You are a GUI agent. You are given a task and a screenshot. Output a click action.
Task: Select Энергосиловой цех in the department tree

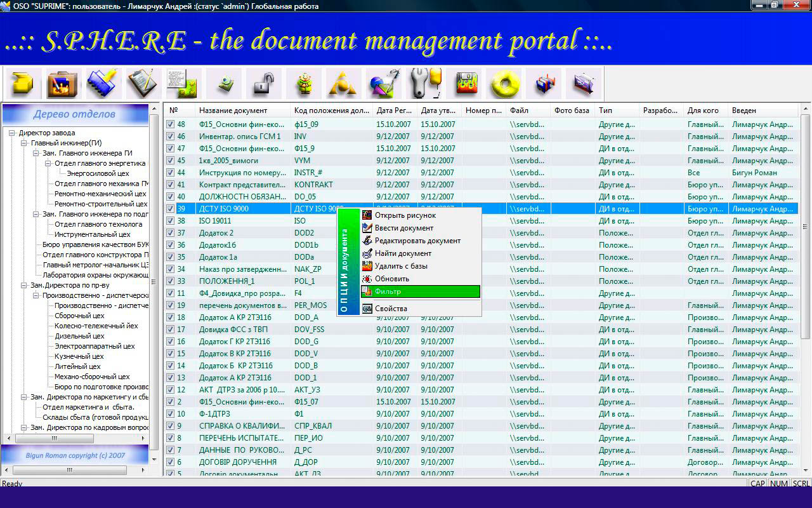(x=98, y=173)
